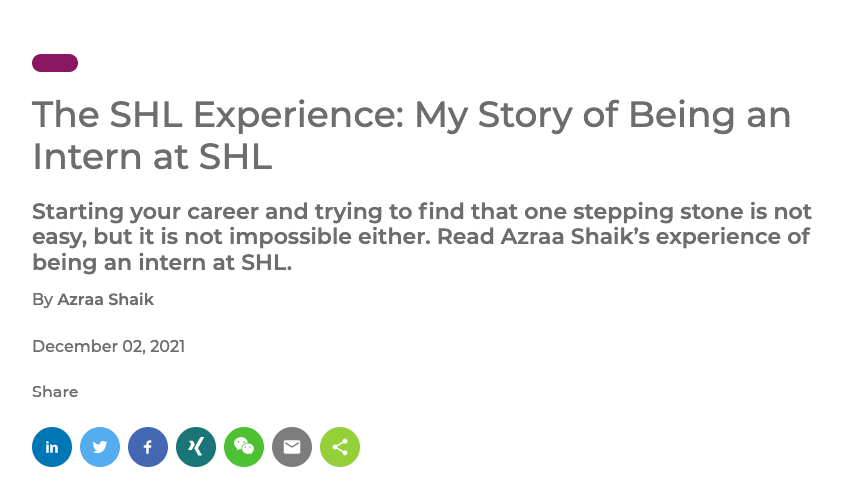Share the article on Twitter
The image size is (846, 502).
[100, 447]
